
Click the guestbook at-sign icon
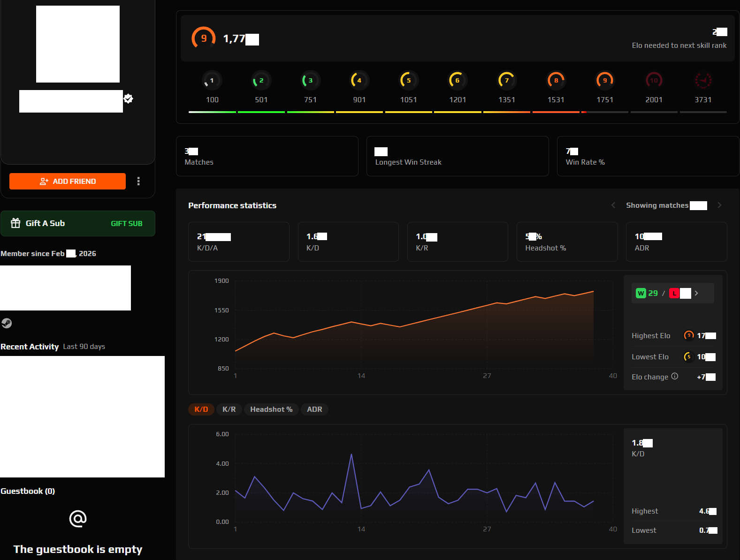pos(78,519)
